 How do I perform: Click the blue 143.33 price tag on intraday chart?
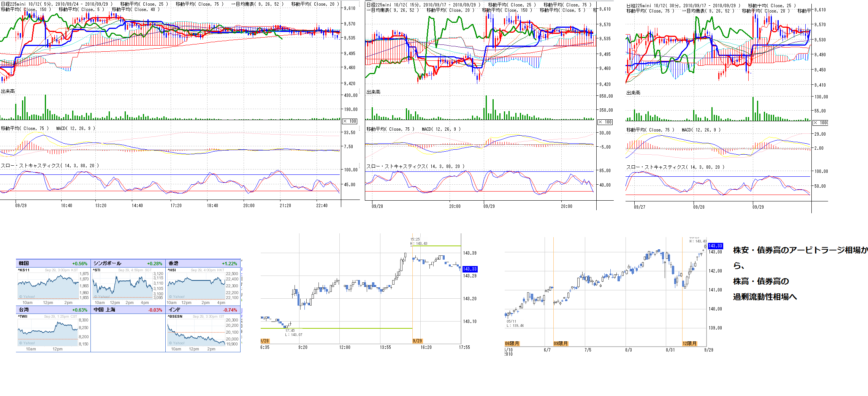pyautogui.click(x=470, y=269)
